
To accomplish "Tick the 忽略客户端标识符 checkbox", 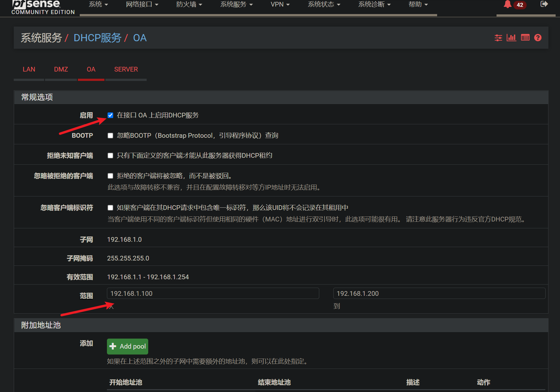I will point(110,208).
